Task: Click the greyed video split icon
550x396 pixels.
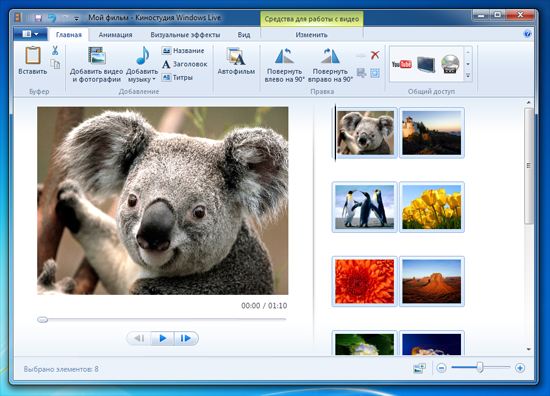Action: coord(361,55)
